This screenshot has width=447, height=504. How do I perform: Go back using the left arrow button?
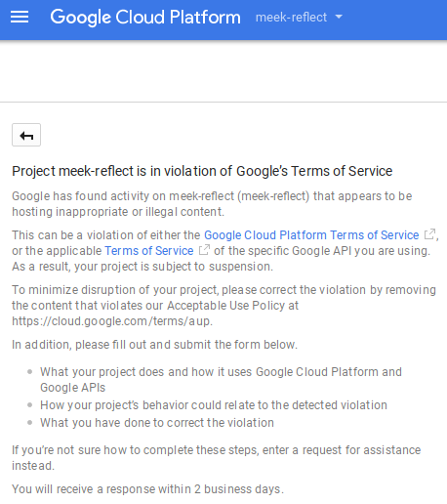pos(26,135)
